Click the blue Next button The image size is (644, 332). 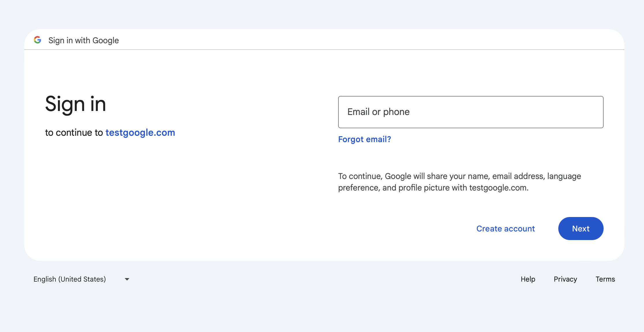click(581, 229)
